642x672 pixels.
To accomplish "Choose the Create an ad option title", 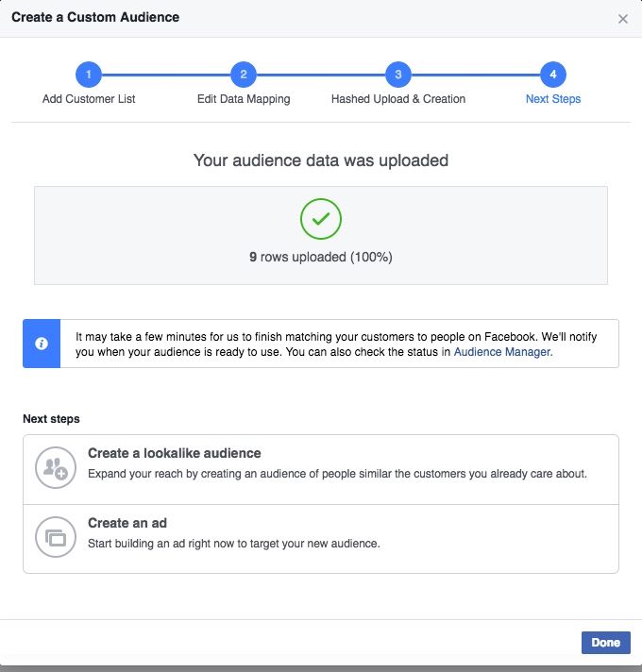I will tap(127, 523).
